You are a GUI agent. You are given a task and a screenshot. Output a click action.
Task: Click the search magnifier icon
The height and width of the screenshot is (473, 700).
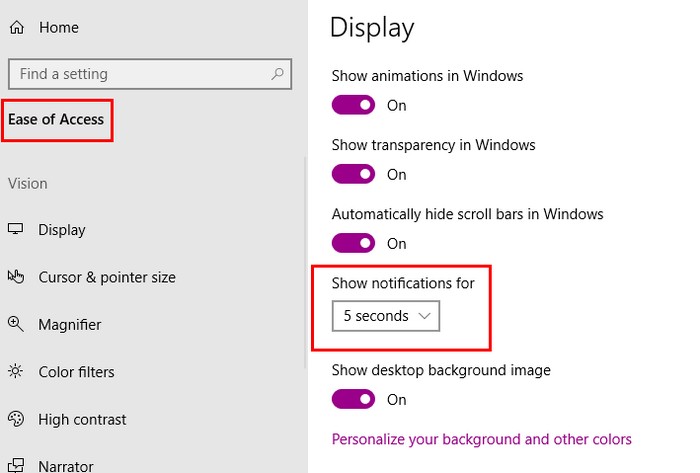click(x=278, y=74)
